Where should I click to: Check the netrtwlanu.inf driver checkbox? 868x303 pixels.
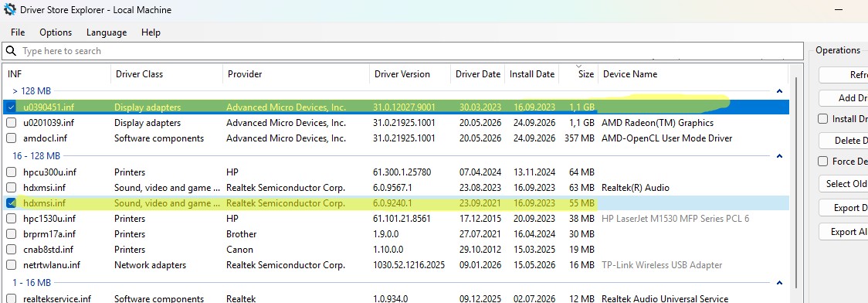[11, 265]
